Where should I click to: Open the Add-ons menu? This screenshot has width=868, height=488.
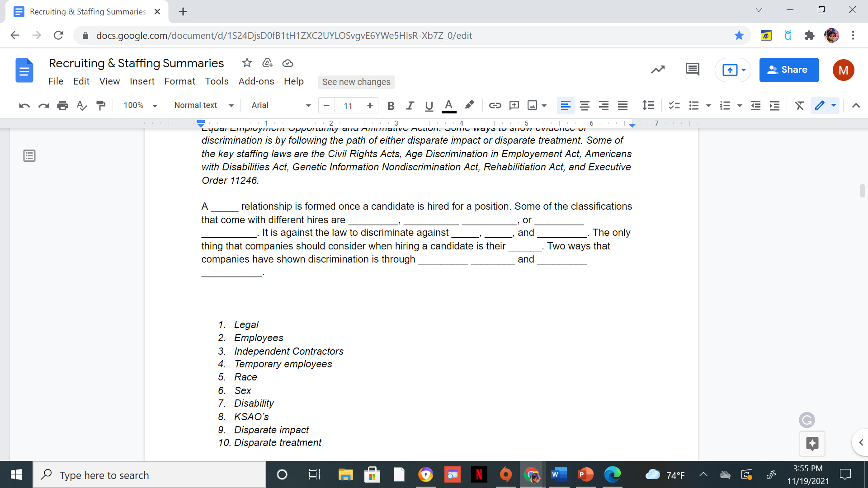[256, 81]
